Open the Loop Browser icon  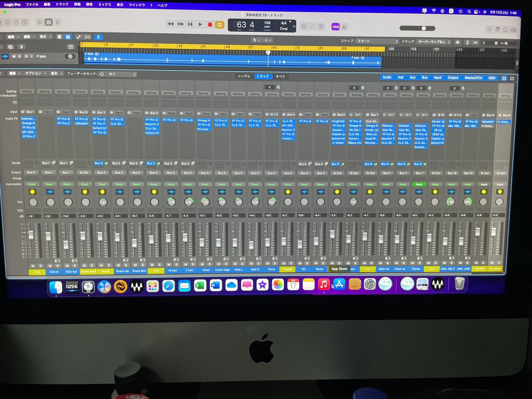click(506, 29)
